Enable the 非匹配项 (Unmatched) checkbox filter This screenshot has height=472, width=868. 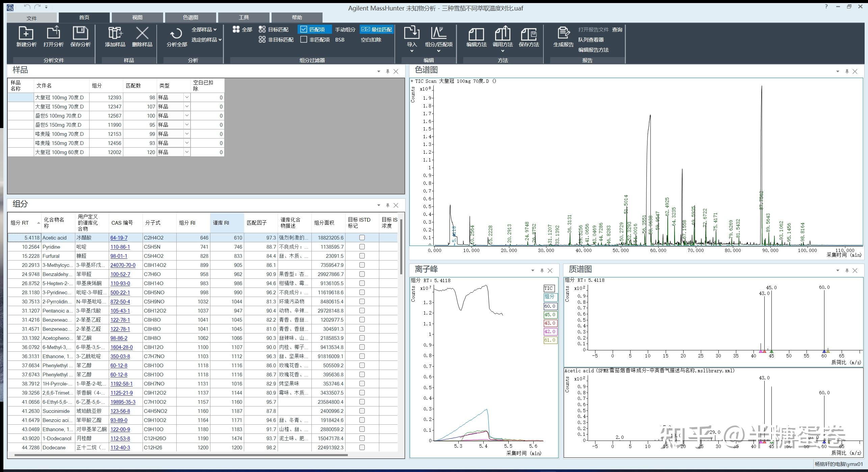(x=304, y=40)
